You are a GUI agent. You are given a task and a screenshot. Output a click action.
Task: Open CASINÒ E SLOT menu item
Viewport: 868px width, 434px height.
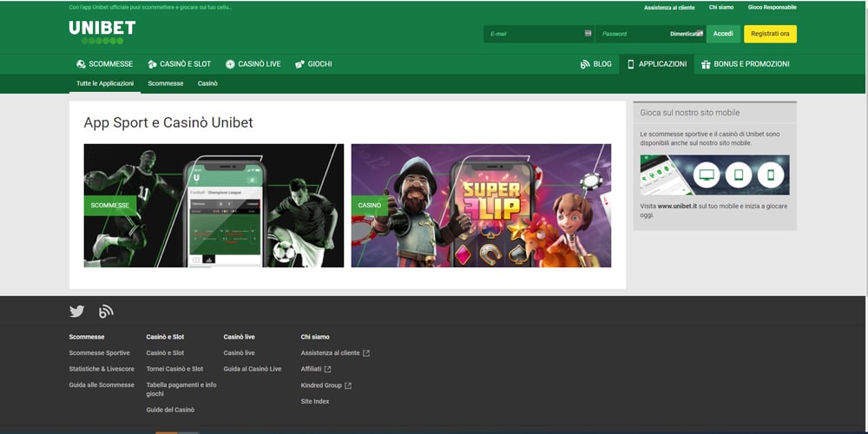(x=180, y=64)
